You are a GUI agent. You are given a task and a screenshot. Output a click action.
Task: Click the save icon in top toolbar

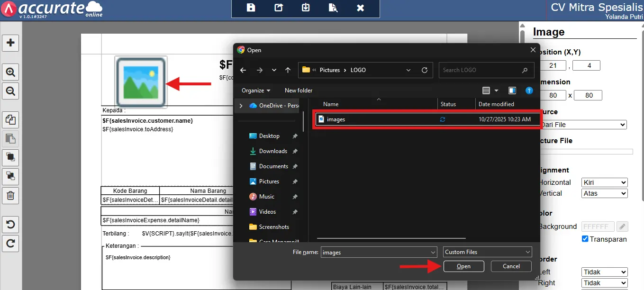[x=251, y=8]
